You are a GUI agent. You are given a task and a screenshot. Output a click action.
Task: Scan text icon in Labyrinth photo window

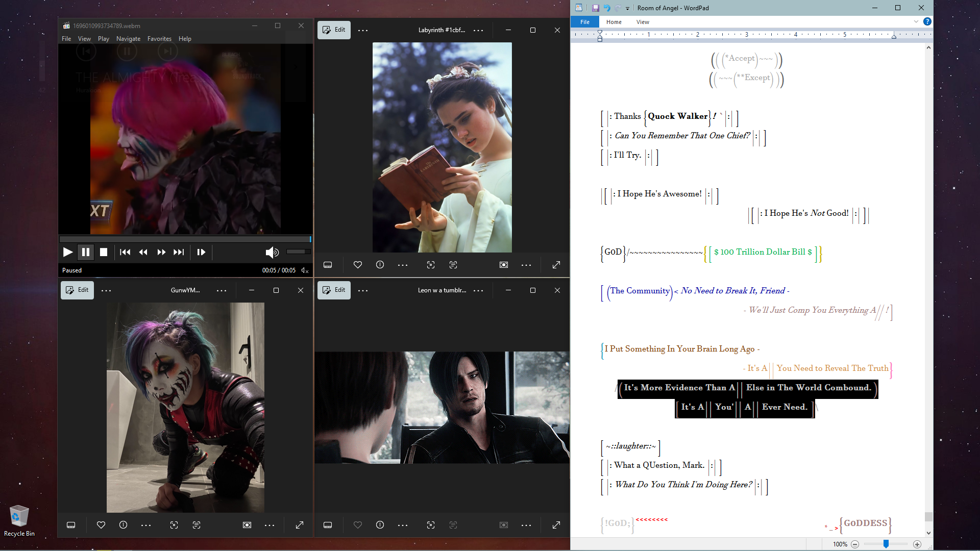point(453,265)
